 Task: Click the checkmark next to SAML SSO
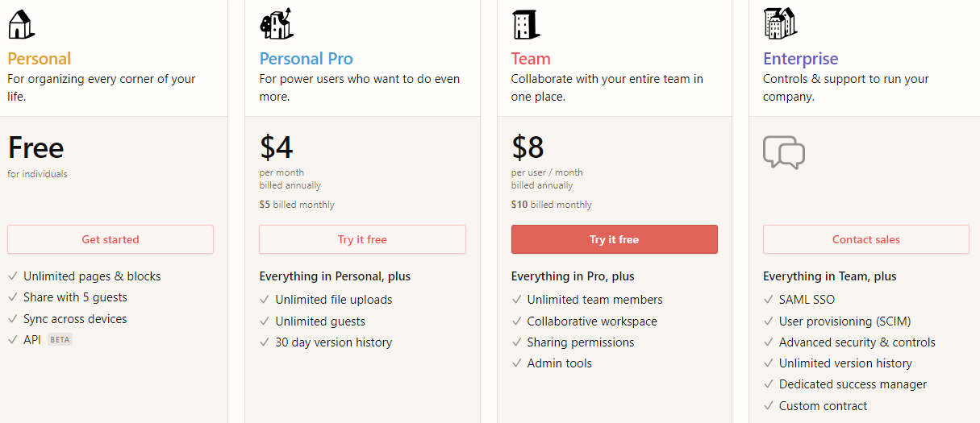pyautogui.click(x=769, y=300)
